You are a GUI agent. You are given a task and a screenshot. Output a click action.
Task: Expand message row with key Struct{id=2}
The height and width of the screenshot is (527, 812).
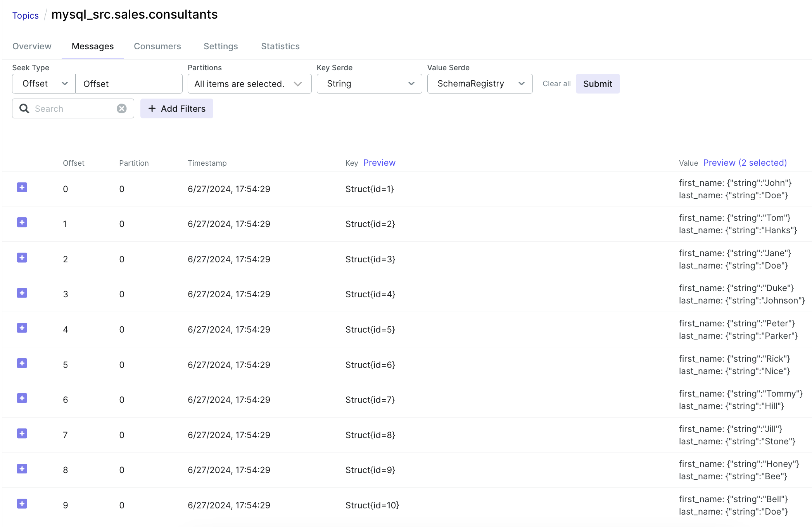click(22, 222)
